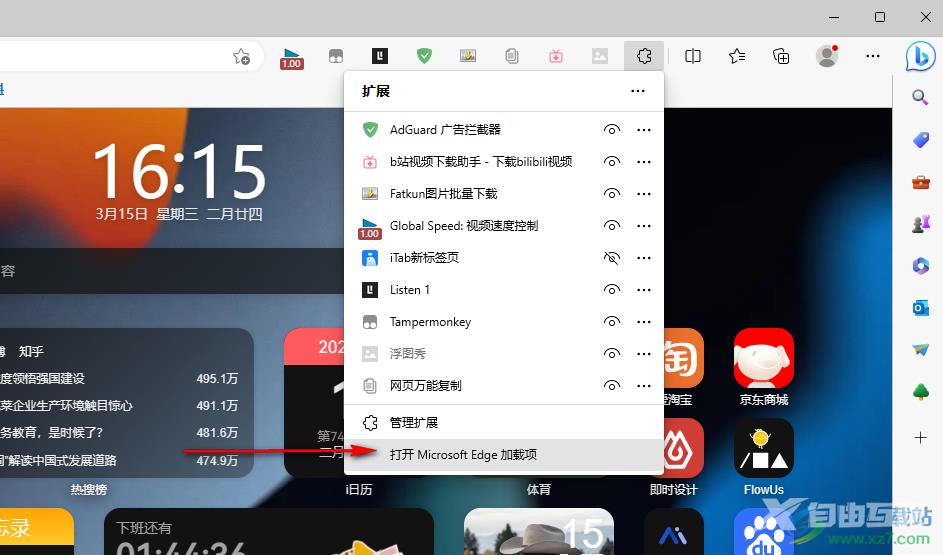Toggle toolbar visibility for b站视频下载助手

coord(612,162)
